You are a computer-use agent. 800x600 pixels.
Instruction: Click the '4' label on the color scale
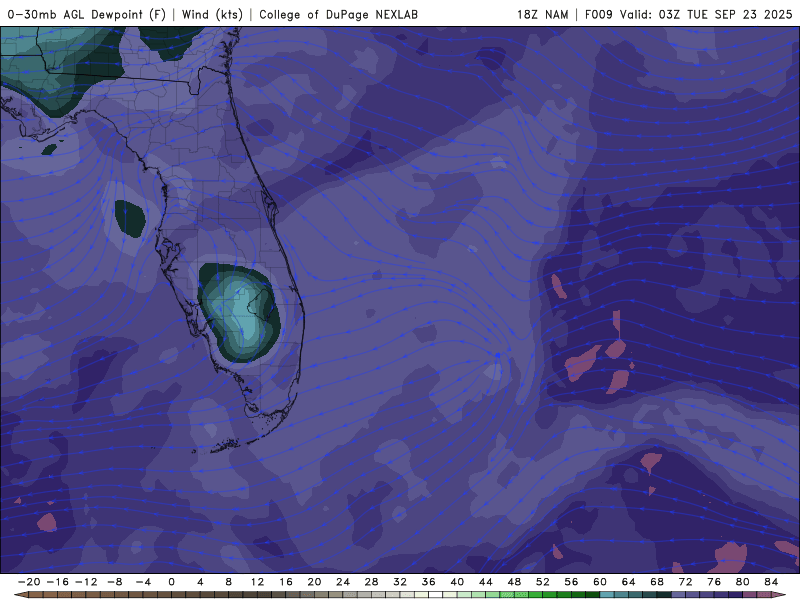(200, 582)
